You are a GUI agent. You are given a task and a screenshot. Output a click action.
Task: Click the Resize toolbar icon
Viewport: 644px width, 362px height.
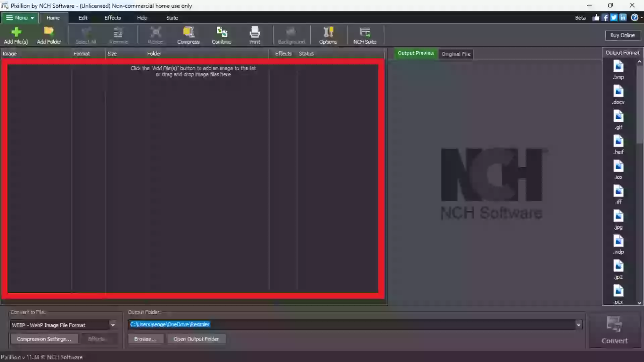click(155, 35)
